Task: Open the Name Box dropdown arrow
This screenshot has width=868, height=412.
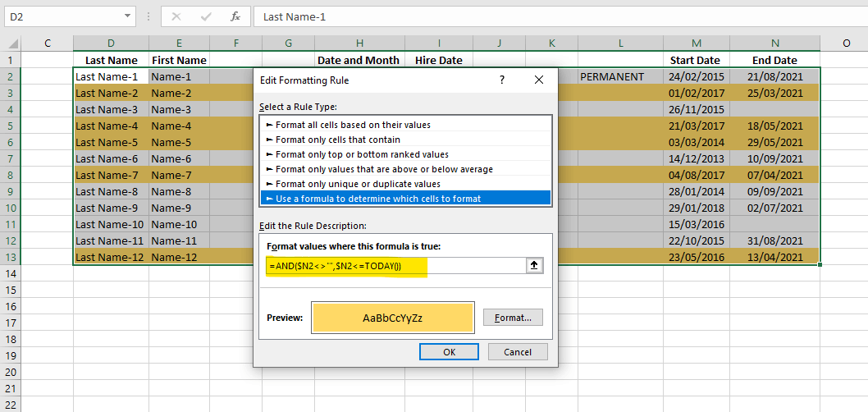Action: [x=129, y=16]
